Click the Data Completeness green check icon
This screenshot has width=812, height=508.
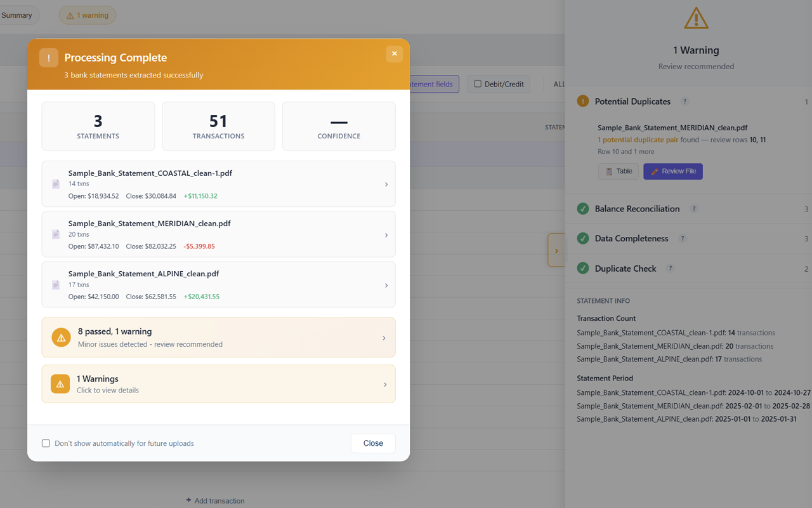583,238
